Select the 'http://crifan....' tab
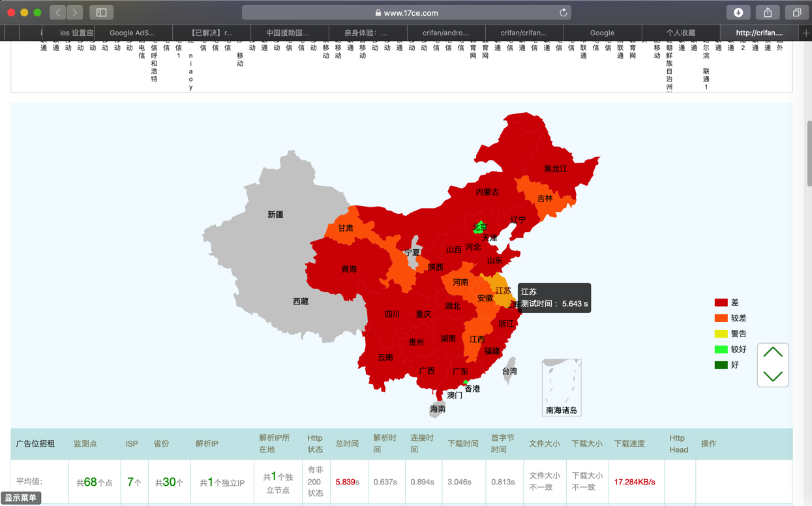 pos(760,33)
